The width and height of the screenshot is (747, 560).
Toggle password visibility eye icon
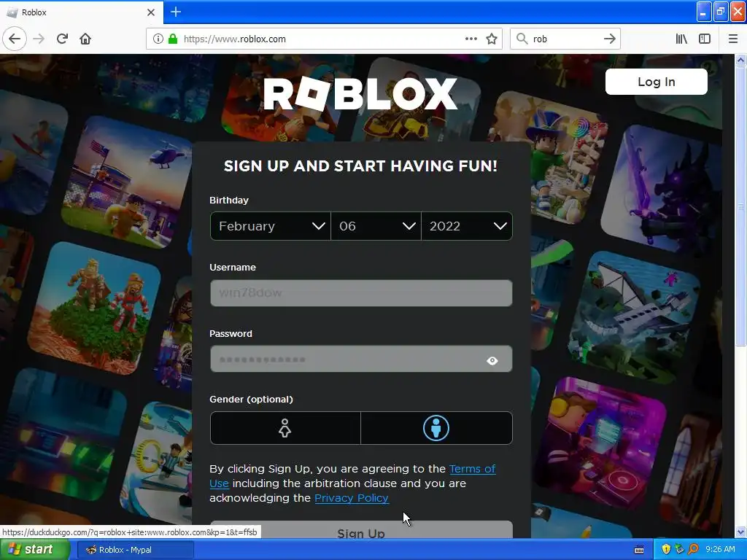pos(492,360)
